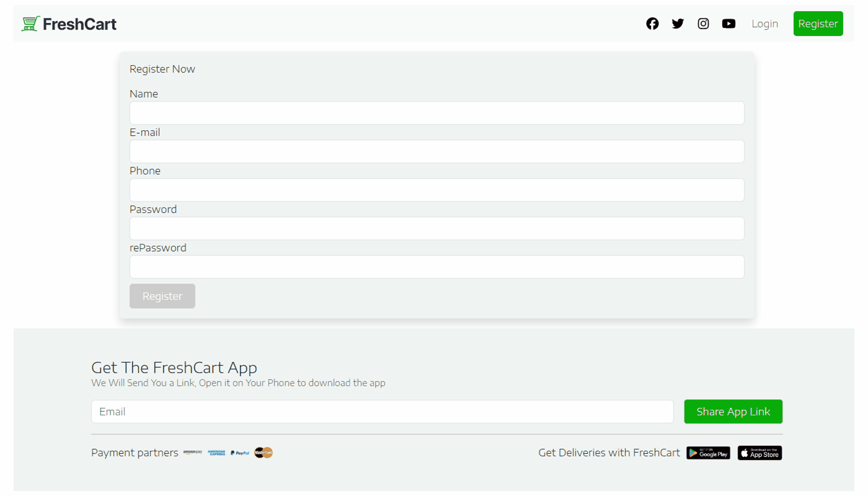Focus the Password input field
This screenshot has height=496, width=868.
point(436,228)
